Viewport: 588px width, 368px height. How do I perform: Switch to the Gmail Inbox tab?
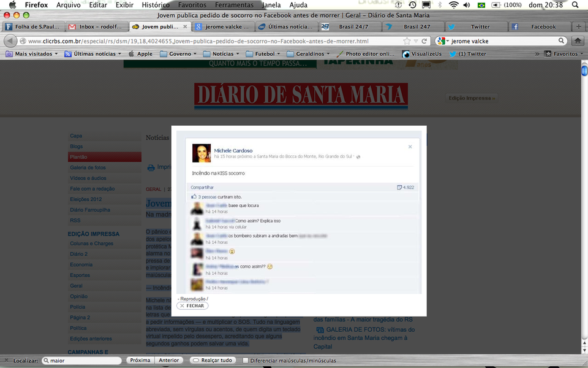97,26
